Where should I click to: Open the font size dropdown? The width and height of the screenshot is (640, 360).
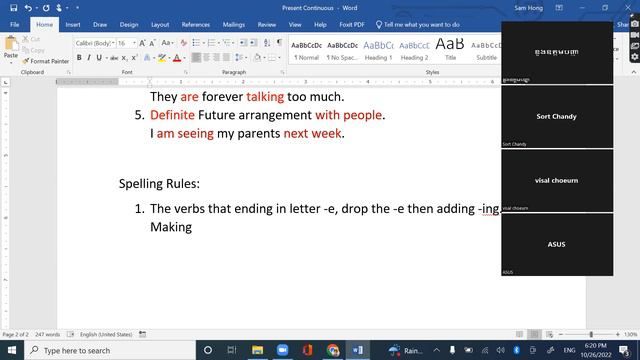[x=134, y=43]
